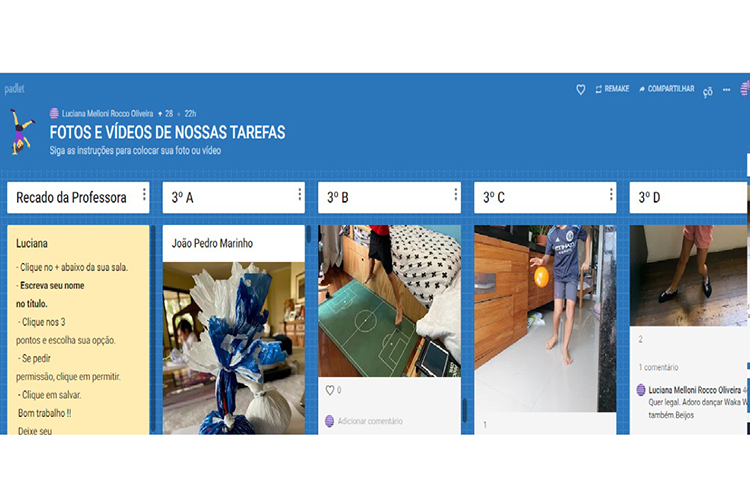Open the three-dot more menu in header
The height and width of the screenshot is (500, 750).
[727, 89]
